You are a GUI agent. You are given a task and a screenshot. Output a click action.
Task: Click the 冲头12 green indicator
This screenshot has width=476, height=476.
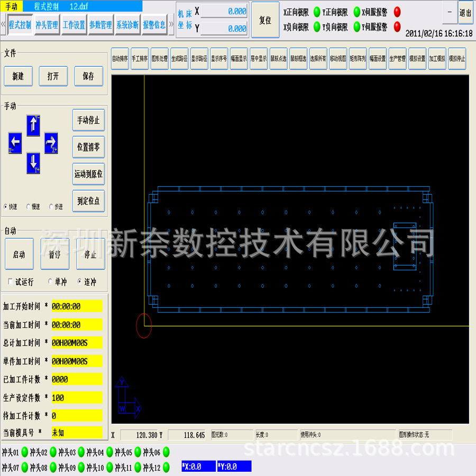[x=166, y=467]
